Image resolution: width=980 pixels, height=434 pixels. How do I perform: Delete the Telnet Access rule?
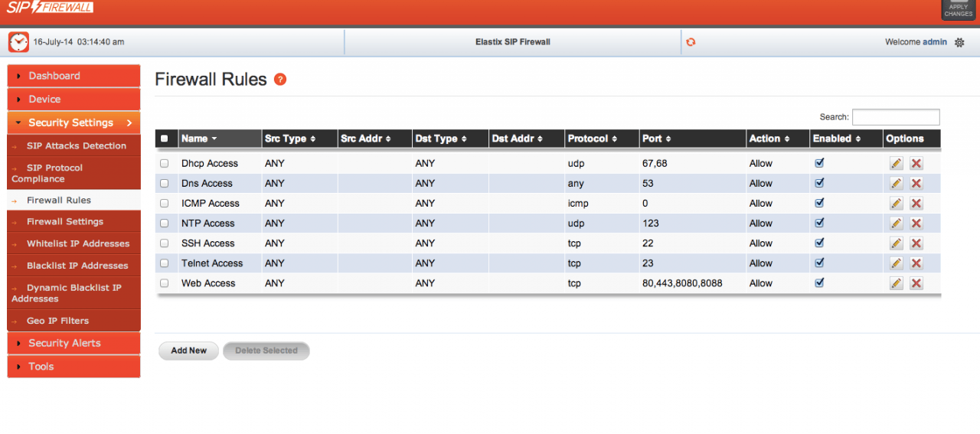click(916, 263)
